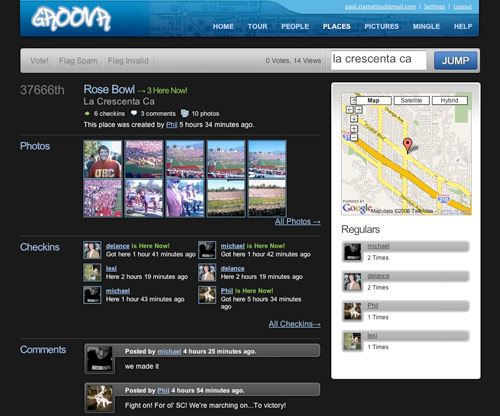Image resolution: width=500 pixels, height=416 pixels.
Task: Click the red location pin on the map
Action: [x=407, y=145]
